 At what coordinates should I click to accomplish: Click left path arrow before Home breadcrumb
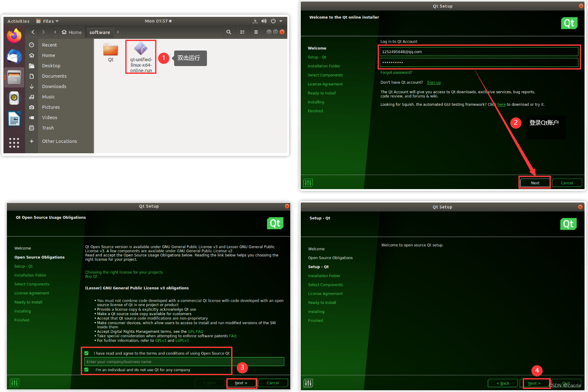coord(55,32)
